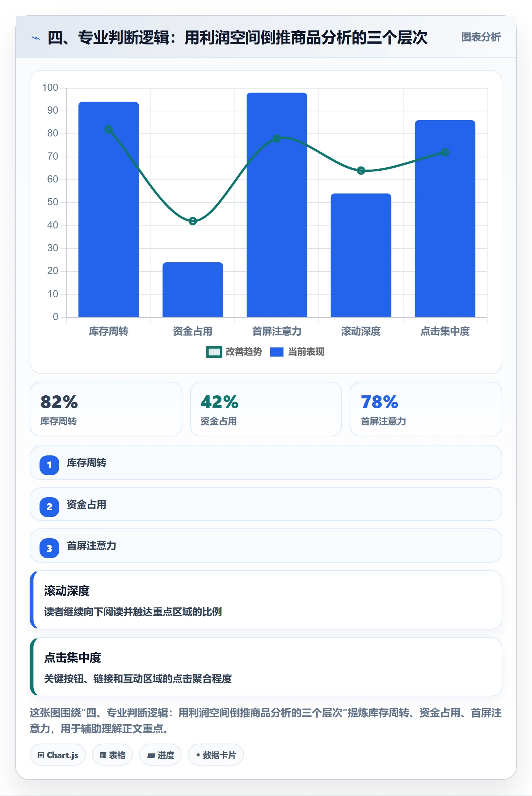Click the 滚动深度 x-axis label
532x796 pixels.
[361, 331]
